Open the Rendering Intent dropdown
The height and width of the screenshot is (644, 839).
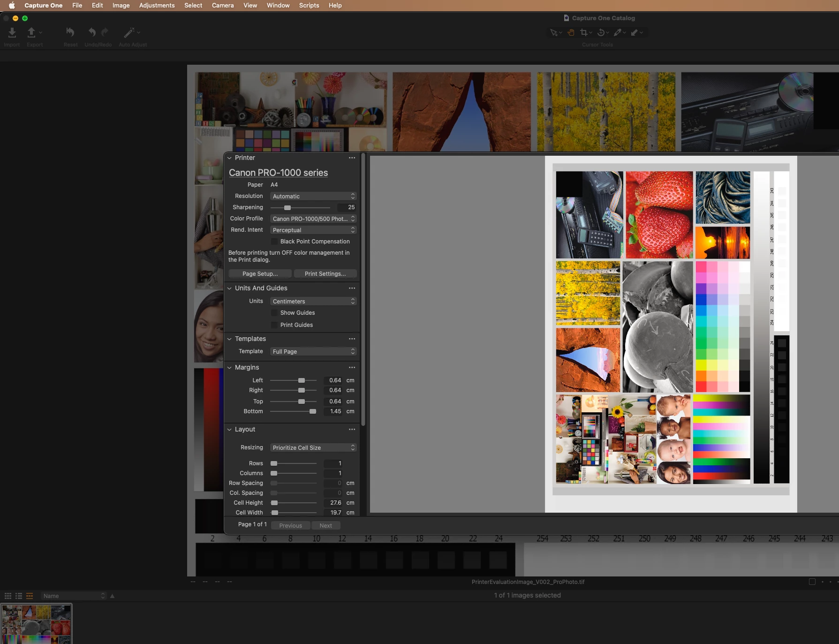click(313, 230)
